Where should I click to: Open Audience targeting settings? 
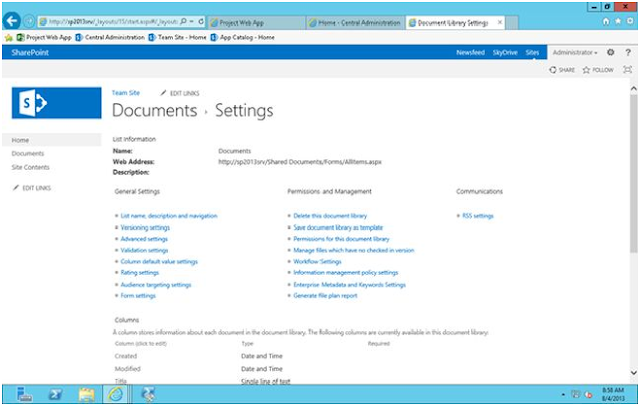(x=156, y=285)
